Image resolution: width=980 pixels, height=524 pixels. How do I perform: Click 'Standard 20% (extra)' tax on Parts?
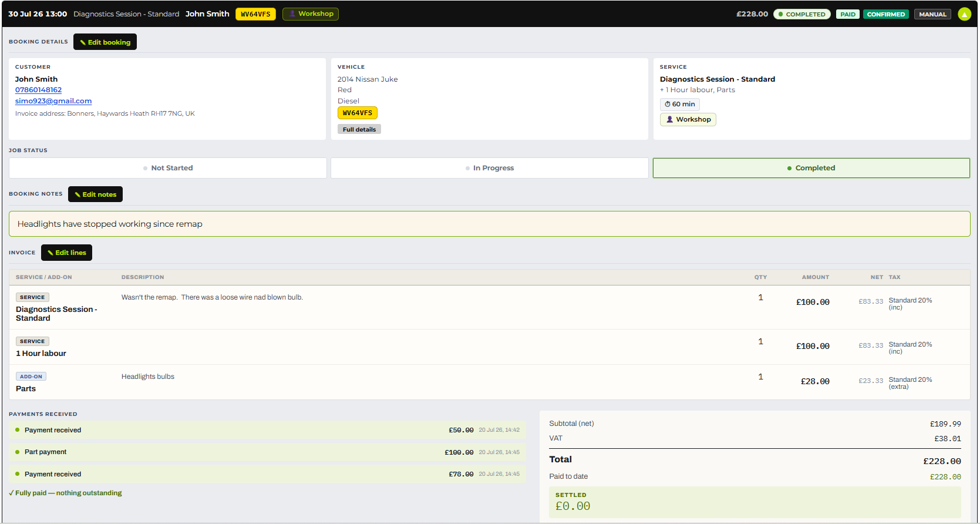pyautogui.click(x=910, y=383)
